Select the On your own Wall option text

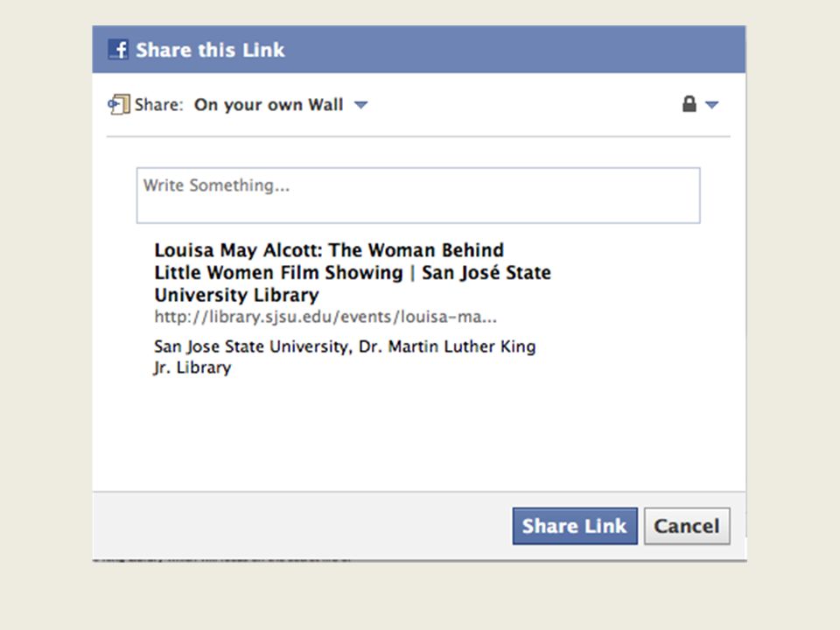pyautogui.click(x=269, y=104)
